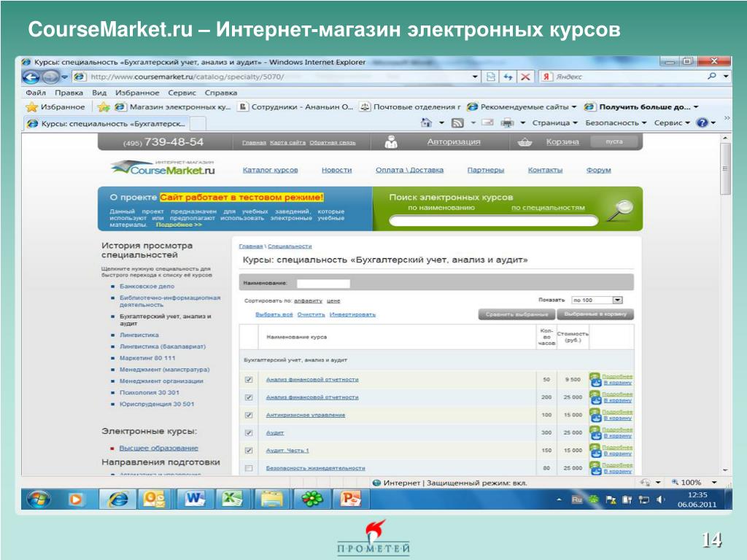This screenshot has height=560, width=747.
Task: Click the electronic courses search field
Action: pos(493,220)
